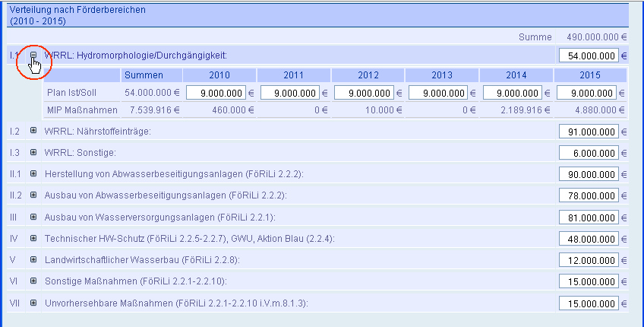Screen dimensions: 644x327
Task: Edit the 15.000.000 field for Sonstige Maßnahmen
Action: pos(589,282)
